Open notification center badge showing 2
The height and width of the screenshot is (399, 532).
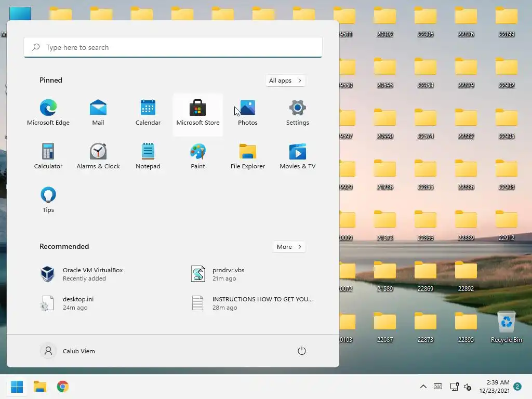tap(517, 387)
